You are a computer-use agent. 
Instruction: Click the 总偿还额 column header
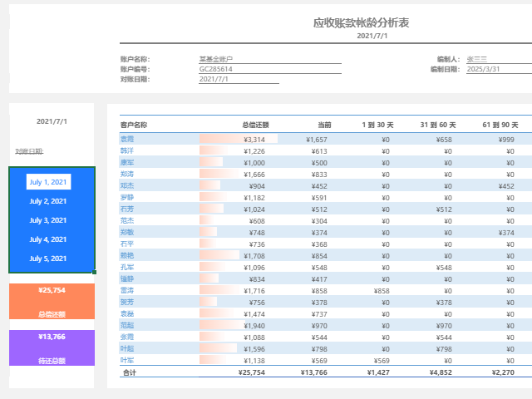point(255,125)
